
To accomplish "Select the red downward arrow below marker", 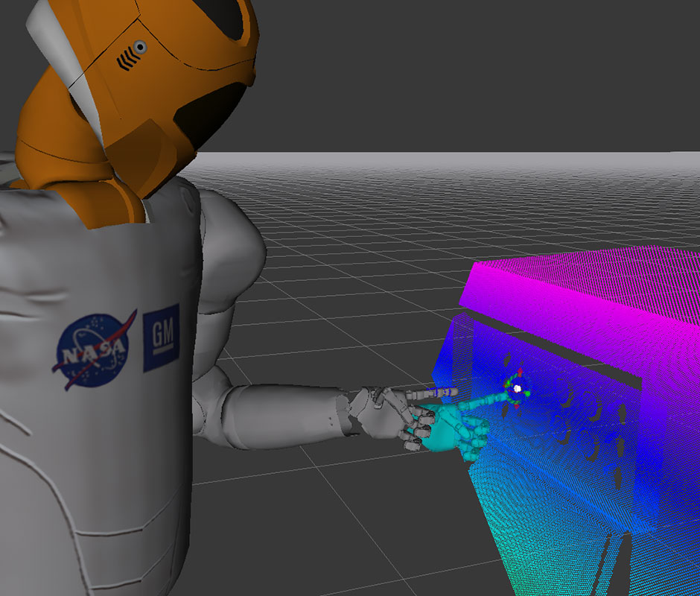I will click(517, 406).
